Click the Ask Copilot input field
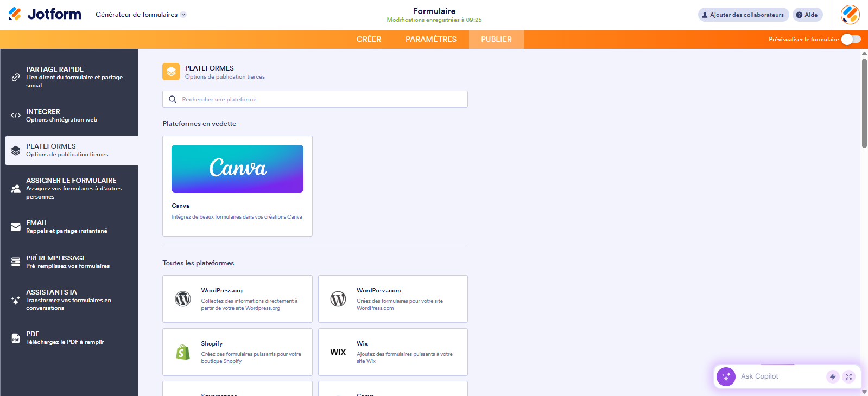The image size is (868, 396). click(x=781, y=376)
